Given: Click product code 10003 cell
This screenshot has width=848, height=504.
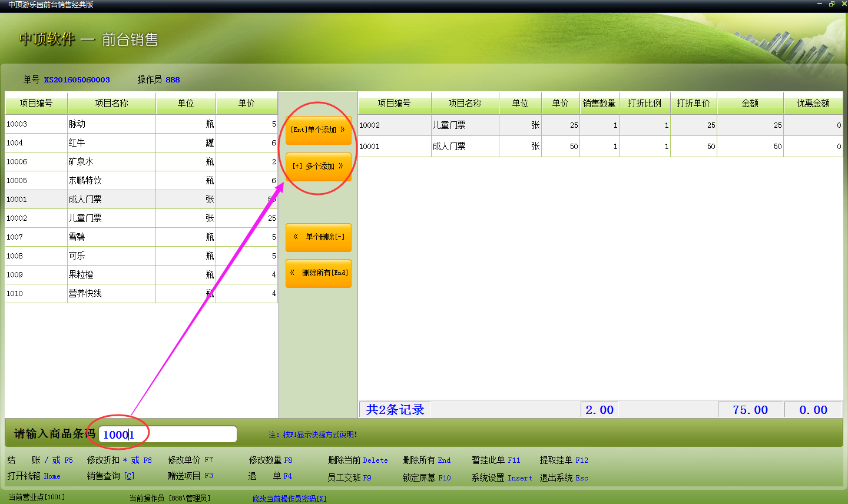Looking at the screenshot, I should 36,124.
